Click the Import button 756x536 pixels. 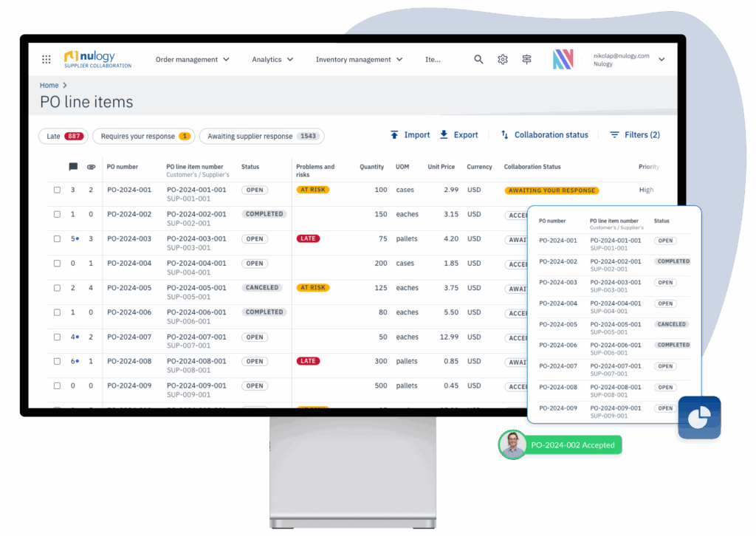click(x=410, y=135)
